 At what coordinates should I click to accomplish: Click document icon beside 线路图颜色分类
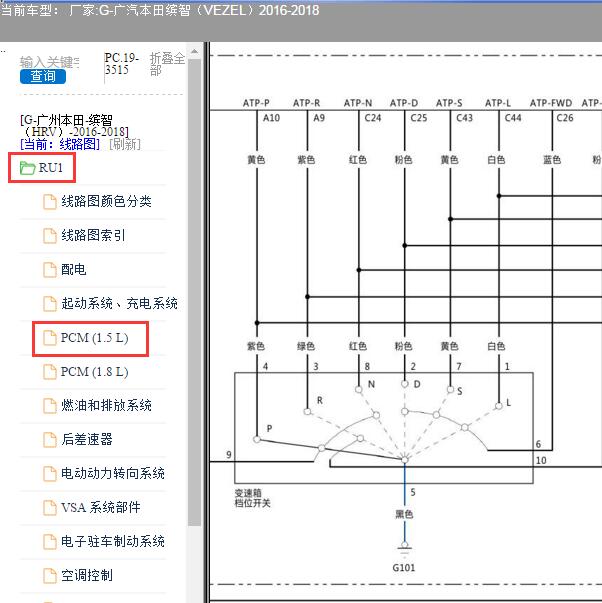(50, 202)
